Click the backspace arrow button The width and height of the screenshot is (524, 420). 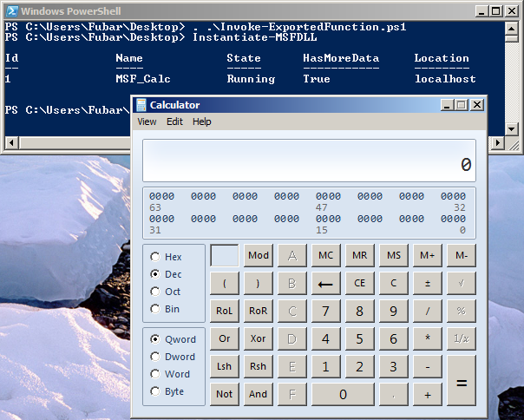pyautogui.click(x=326, y=283)
